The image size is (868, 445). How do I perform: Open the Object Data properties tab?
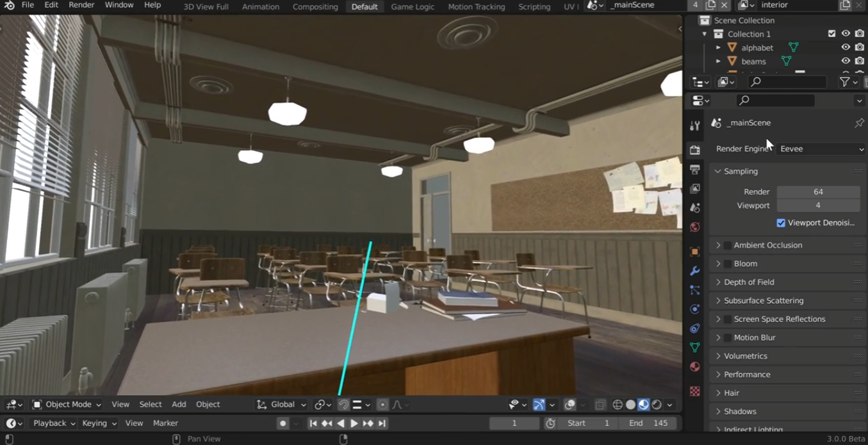(x=694, y=348)
